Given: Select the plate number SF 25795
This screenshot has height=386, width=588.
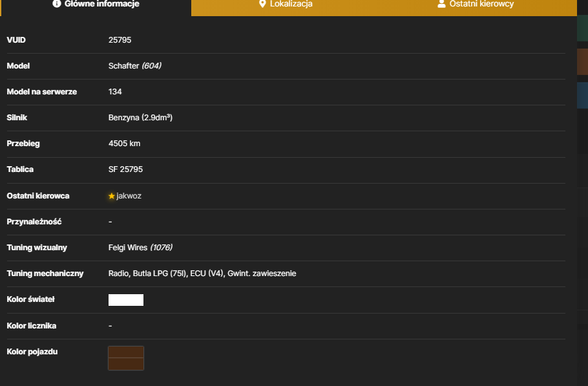Looking at the screenshot, I should pos(125,169).
